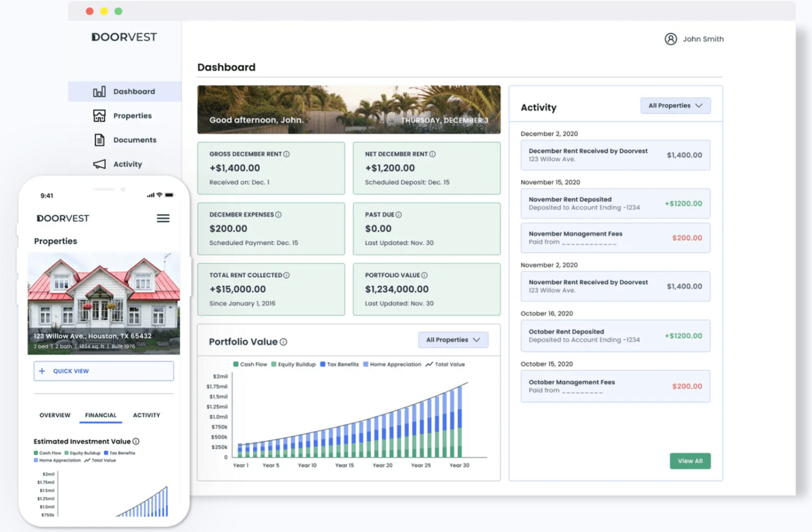Click the Net December Rent card
Image resolution: width=812 pixels, height=532 pixels.
[x=426, y=168]
